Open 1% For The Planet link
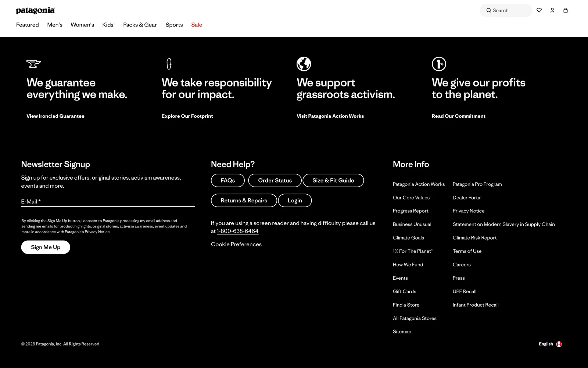Image resolution: width=588 pixels, height=368 pixels. tap(413, 251)
